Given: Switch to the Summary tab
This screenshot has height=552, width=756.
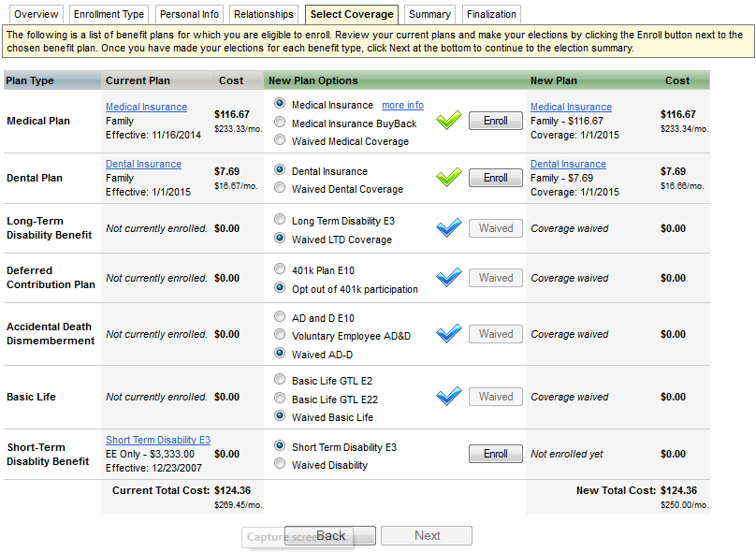Looking at the screenshot, I should coord(429,14).
